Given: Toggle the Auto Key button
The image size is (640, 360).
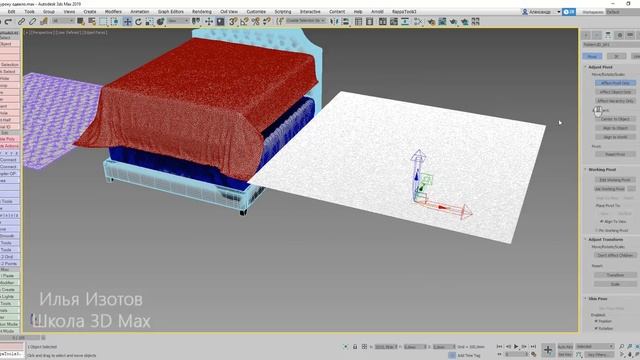Looking at the screenshot, I should click(x=565, y=347).
